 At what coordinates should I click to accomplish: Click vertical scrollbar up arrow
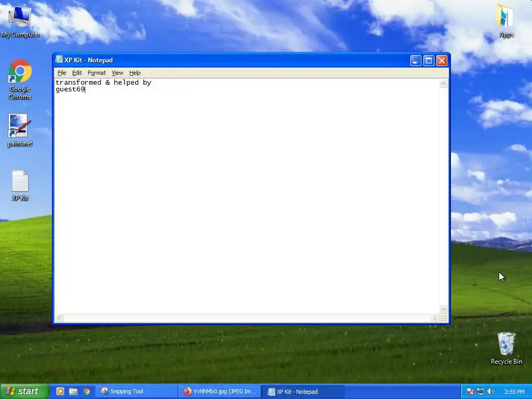(x=444, y=84)
